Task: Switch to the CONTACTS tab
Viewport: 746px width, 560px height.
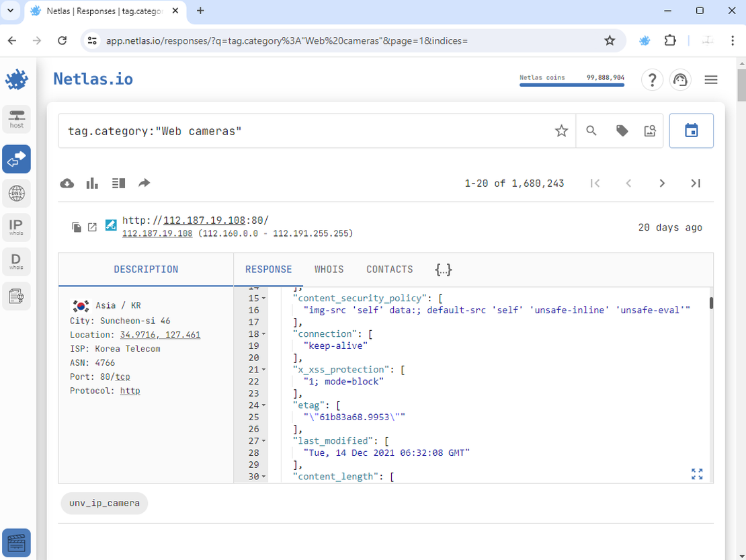Action: click(x=389, y=270)
